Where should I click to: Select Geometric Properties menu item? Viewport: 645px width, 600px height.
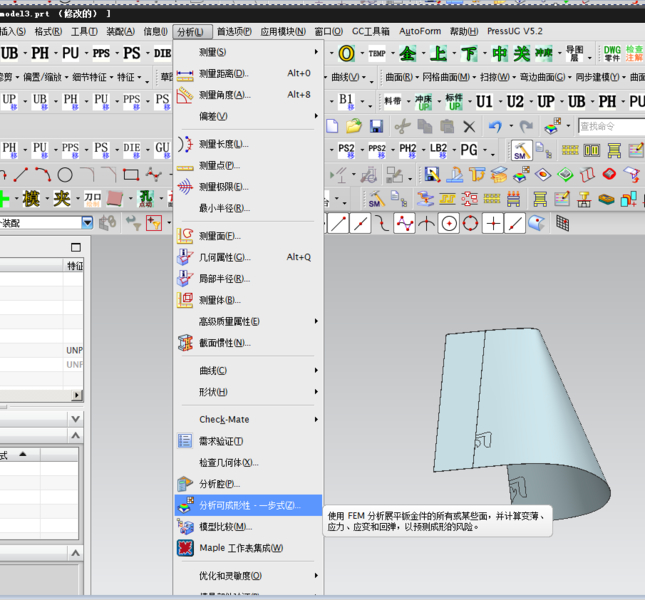[248, 257]
